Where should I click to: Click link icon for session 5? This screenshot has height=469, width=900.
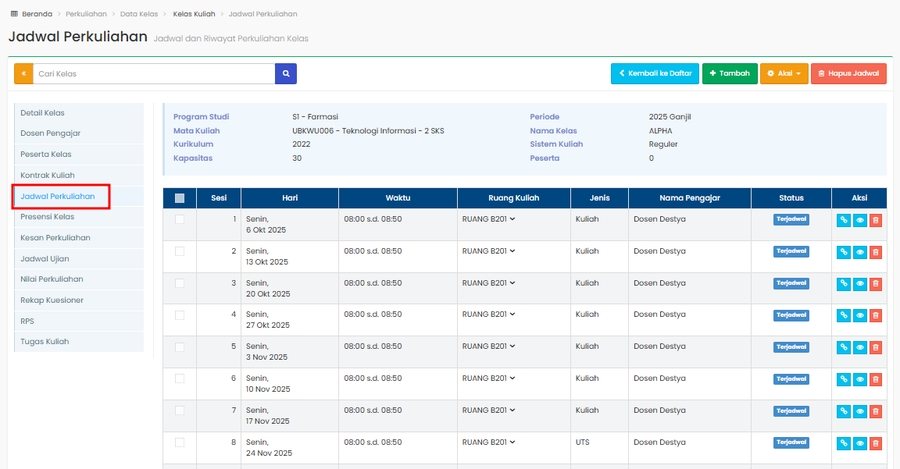tap(843, 348)
